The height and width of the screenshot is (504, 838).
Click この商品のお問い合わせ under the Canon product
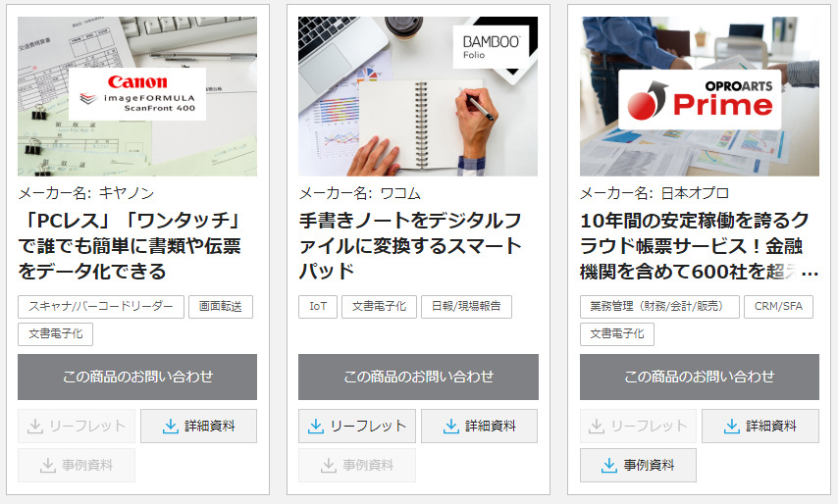pyautogui.click(x=137, y=377)
